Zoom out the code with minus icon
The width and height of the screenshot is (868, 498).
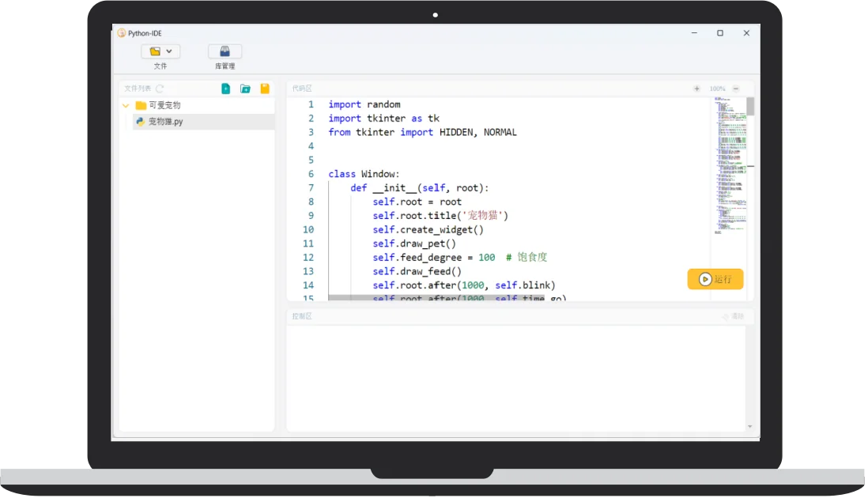click(736, 89)
